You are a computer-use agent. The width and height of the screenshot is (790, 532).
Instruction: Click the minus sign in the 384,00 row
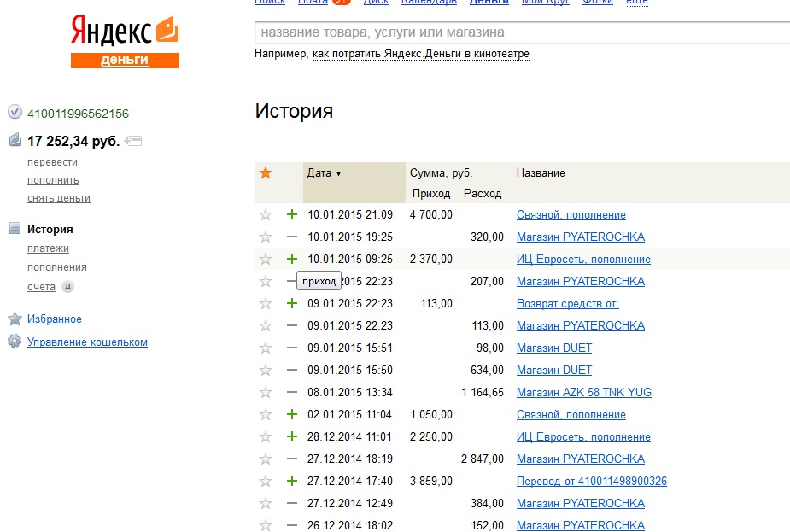pos(292,503)
